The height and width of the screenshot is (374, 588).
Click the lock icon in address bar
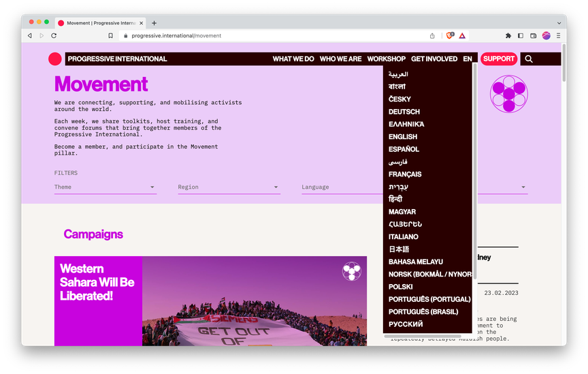tap(126, 35)
